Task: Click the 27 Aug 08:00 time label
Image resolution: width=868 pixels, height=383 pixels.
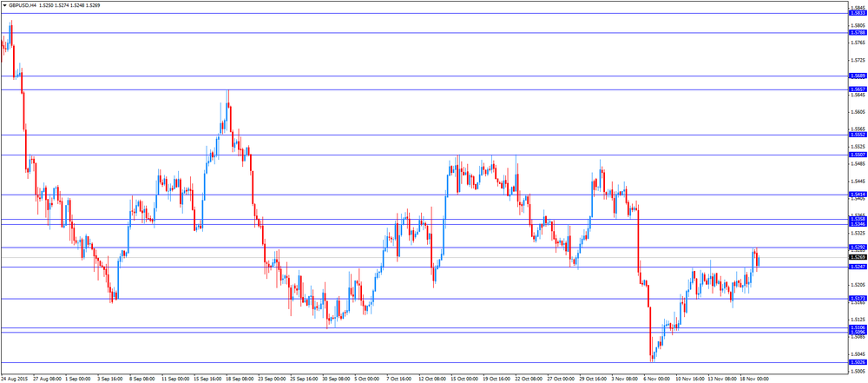Action: [x=47, y=380]
